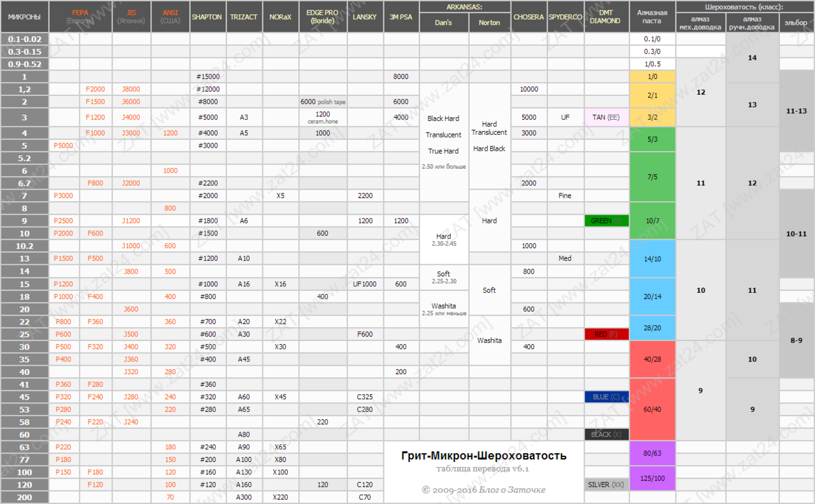815x504 pixels.
Task: Select the C325 Lansky cell
Action: coord(365,397)
